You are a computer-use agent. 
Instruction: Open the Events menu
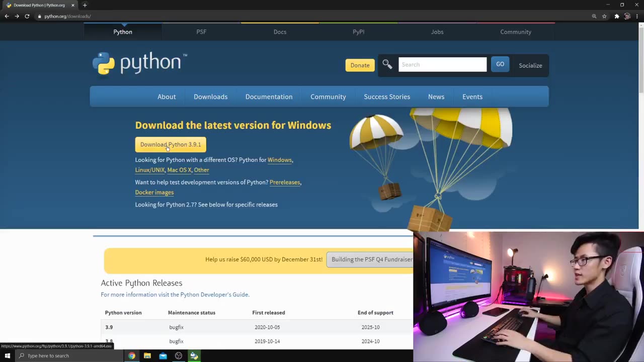(x=472, y=97)
